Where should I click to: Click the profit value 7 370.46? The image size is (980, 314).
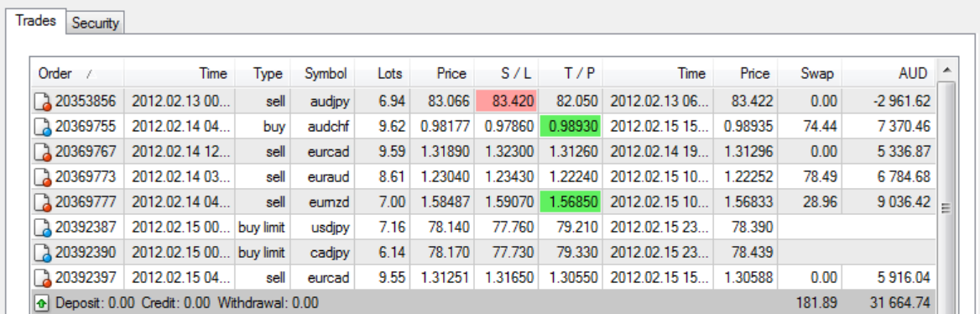pos(904,126)
